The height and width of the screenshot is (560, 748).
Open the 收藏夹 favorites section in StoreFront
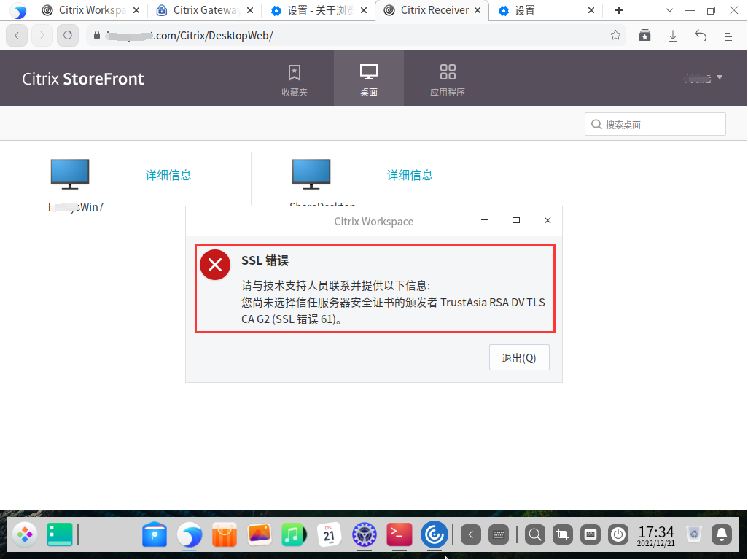[x=295, y=79]
